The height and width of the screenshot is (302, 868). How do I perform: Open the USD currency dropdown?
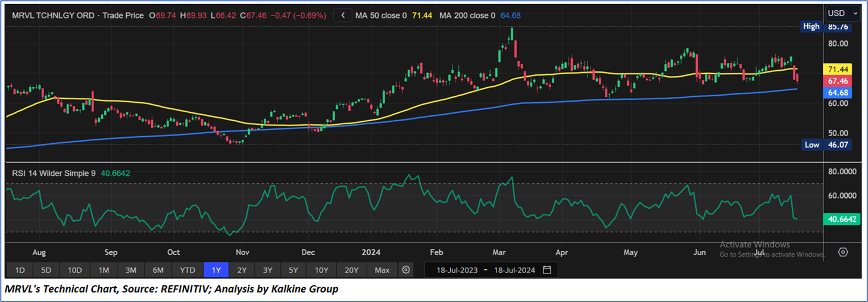coord(842,13)
